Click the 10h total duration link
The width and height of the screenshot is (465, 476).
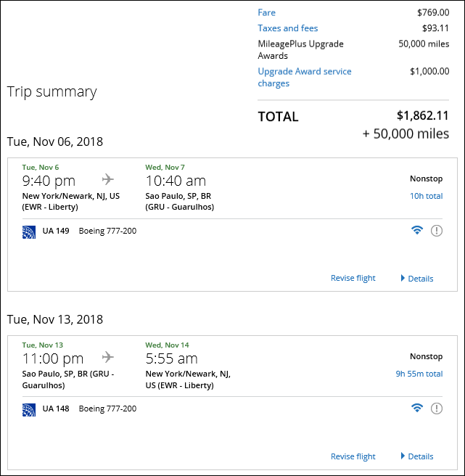[426, 196]
